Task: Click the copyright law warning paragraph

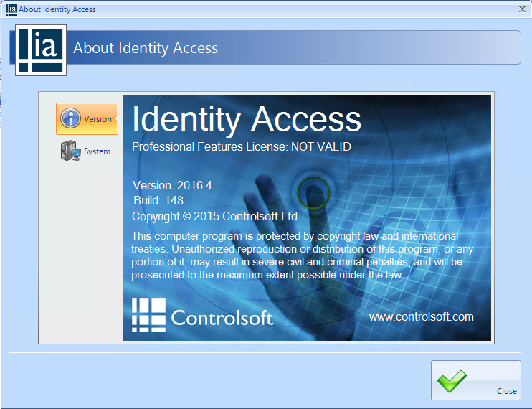Action: tap(303, 255)
